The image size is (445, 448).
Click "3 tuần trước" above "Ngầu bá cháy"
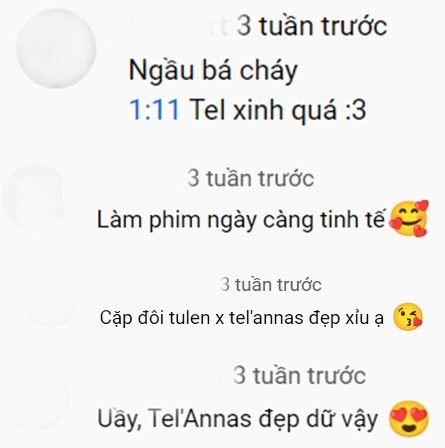point(312,26)
